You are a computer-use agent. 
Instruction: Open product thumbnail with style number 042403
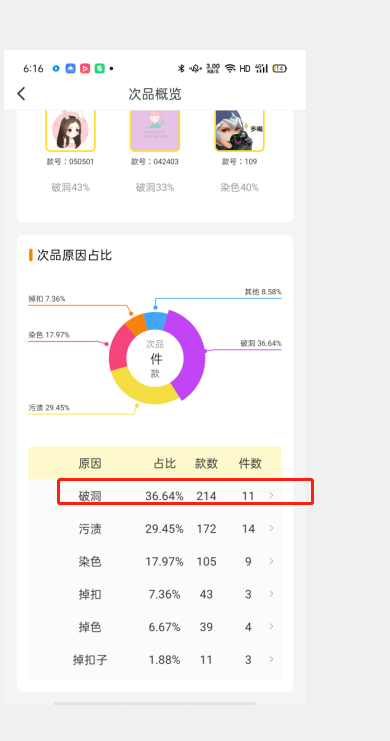[155, 130]
